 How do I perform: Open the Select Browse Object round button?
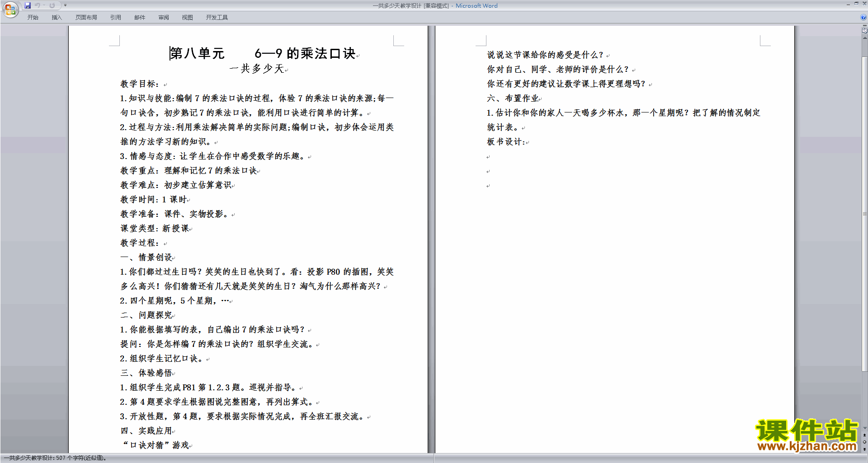click(x=865, y=442)
